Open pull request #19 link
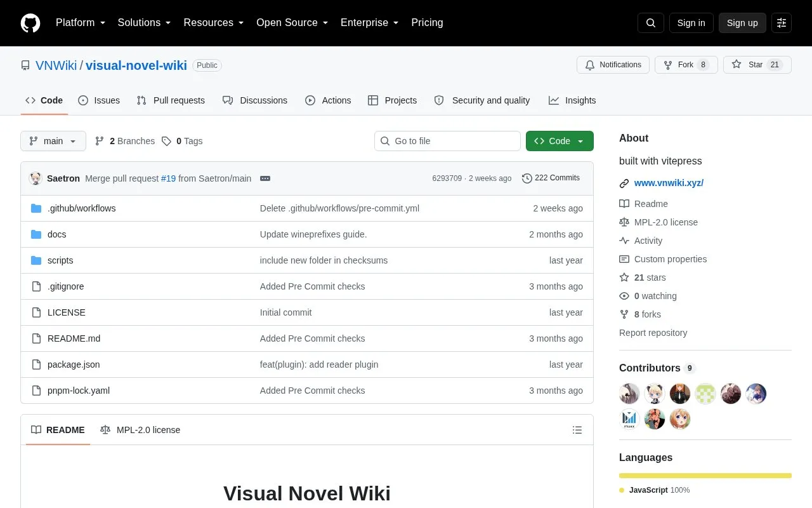Viewport: 812px width, 508px height. 168,178
